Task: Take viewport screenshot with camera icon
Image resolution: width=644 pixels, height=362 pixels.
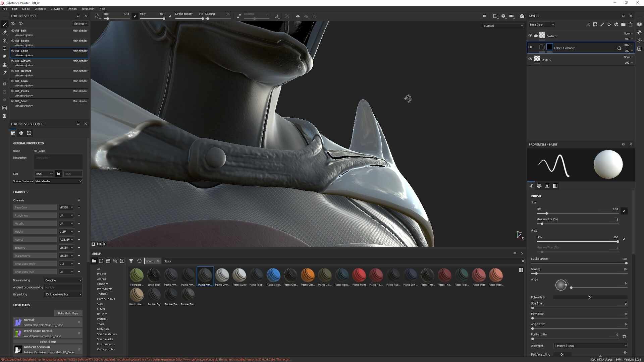Action: pos(522,16)
